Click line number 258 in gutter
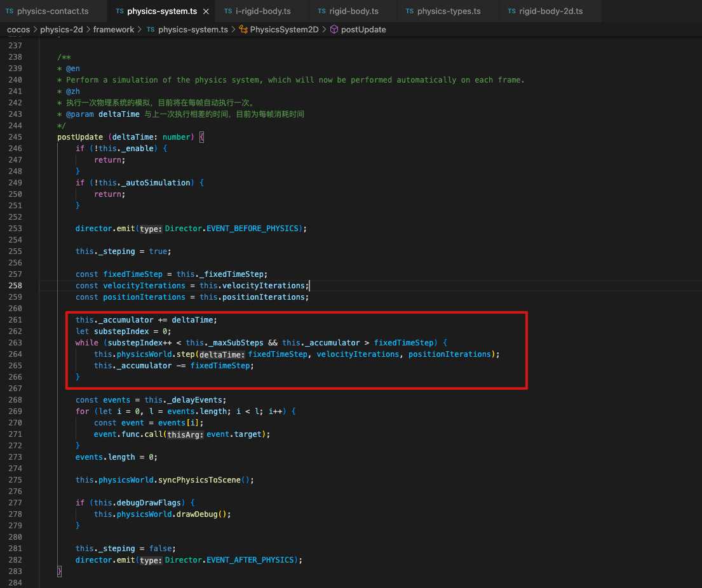Viewport: 702px width, 588px height. pos(15,286)
